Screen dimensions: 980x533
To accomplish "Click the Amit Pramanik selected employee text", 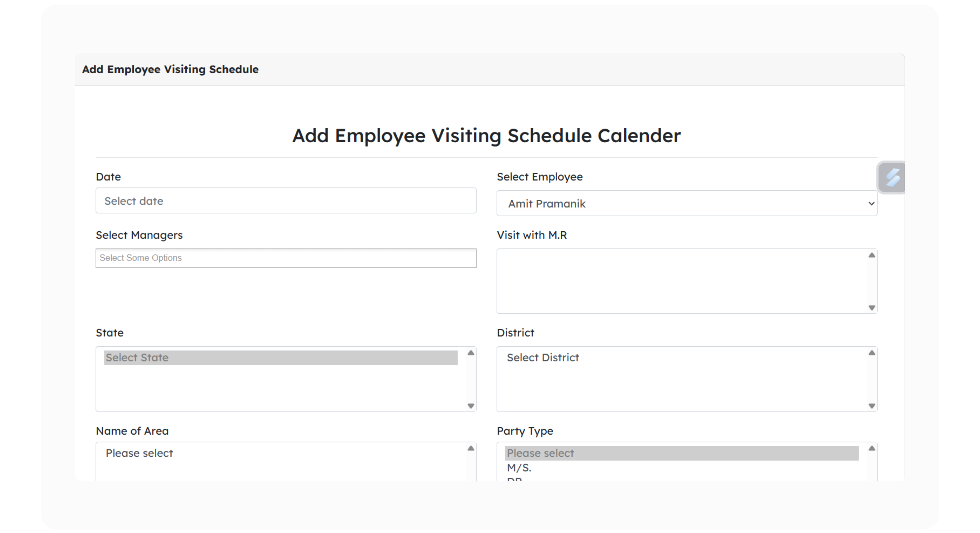I will (x=547, y=204).
